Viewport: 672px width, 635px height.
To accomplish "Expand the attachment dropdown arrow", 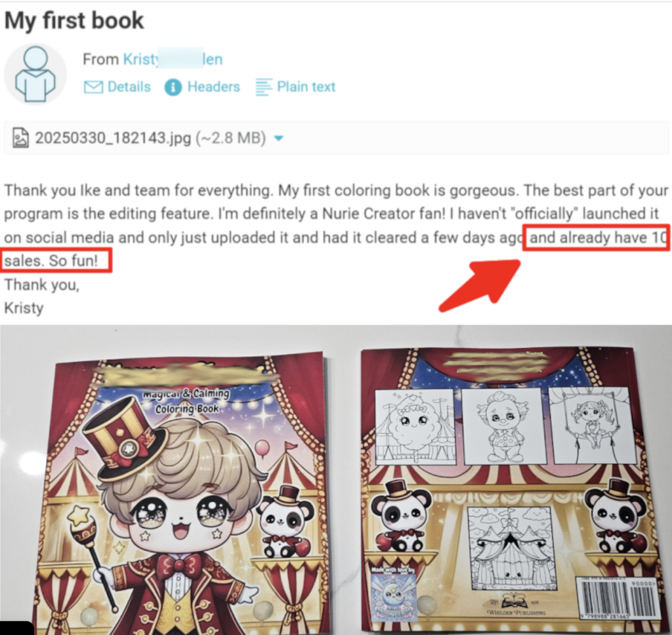I will 278,138.
